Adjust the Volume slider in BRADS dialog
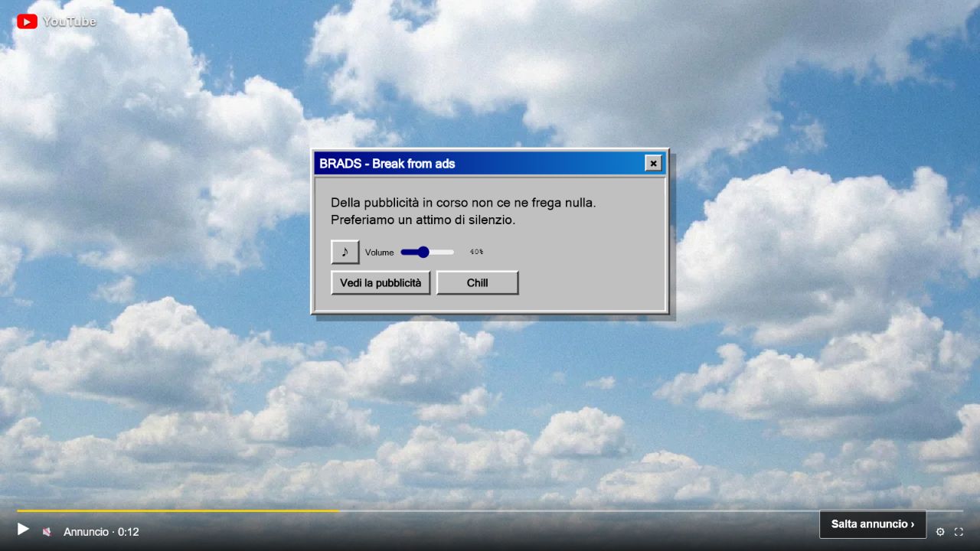 pos(427,252)
